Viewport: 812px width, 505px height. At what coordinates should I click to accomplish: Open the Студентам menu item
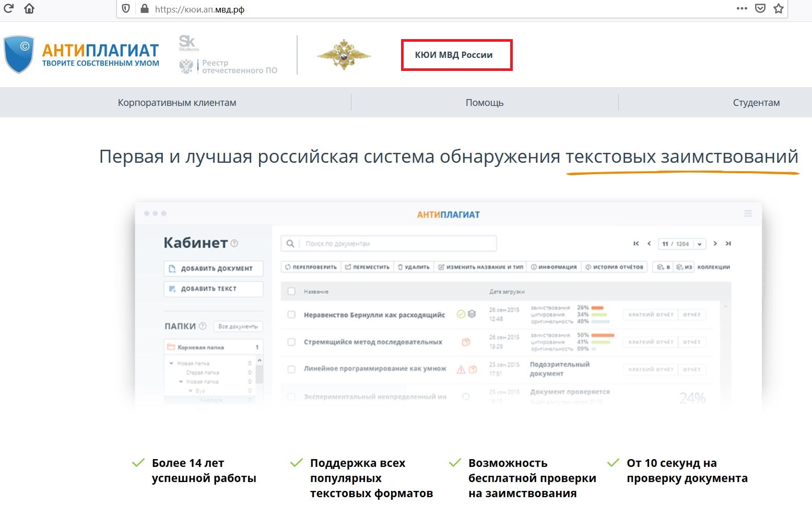click(756, 103)
